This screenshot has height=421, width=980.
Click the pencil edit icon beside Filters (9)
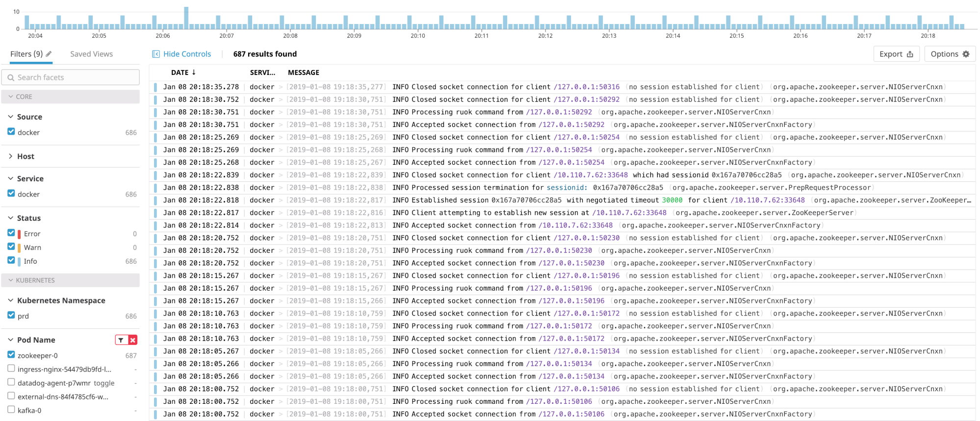tap(49, 54)
